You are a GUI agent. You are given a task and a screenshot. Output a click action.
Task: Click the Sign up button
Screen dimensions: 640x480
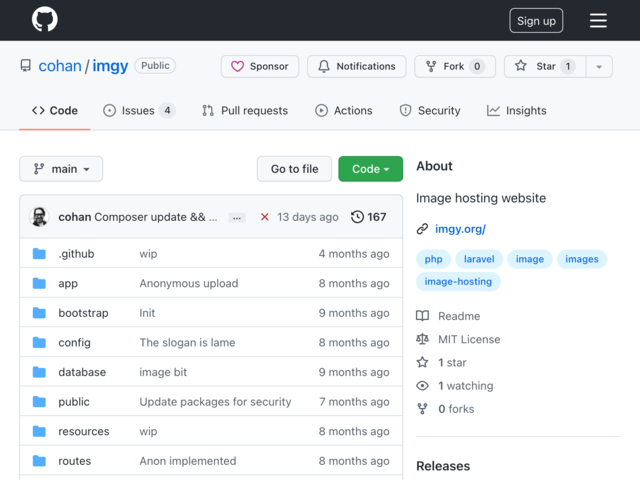[536, 20]
